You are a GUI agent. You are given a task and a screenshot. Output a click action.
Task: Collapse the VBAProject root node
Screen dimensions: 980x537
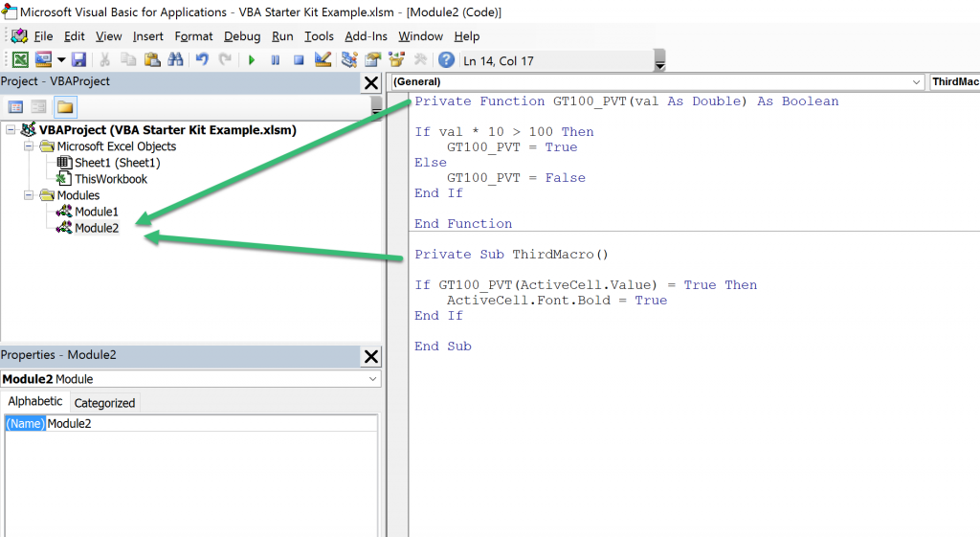click(x=11, y=129)
